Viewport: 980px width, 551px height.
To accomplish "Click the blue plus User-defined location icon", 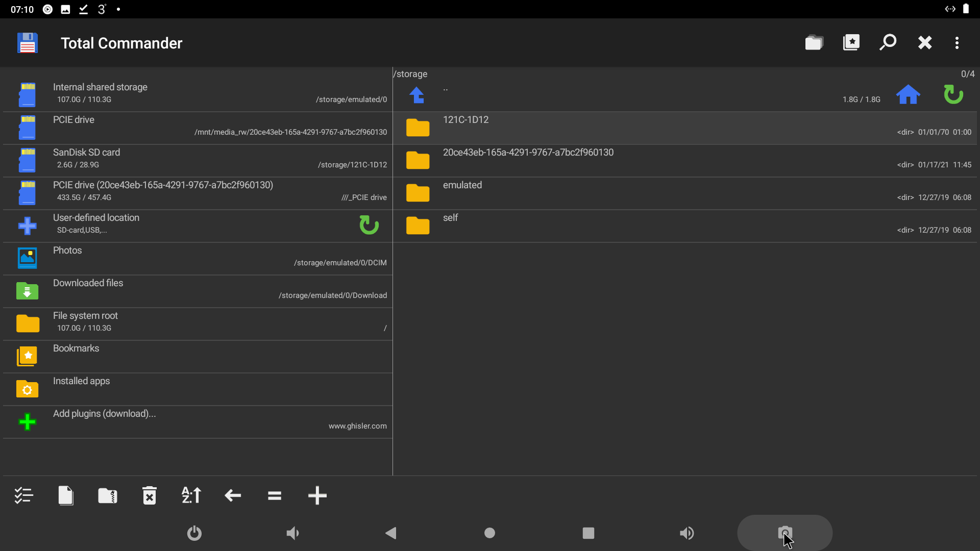I will pyautogui.click(x=27, y=226).
